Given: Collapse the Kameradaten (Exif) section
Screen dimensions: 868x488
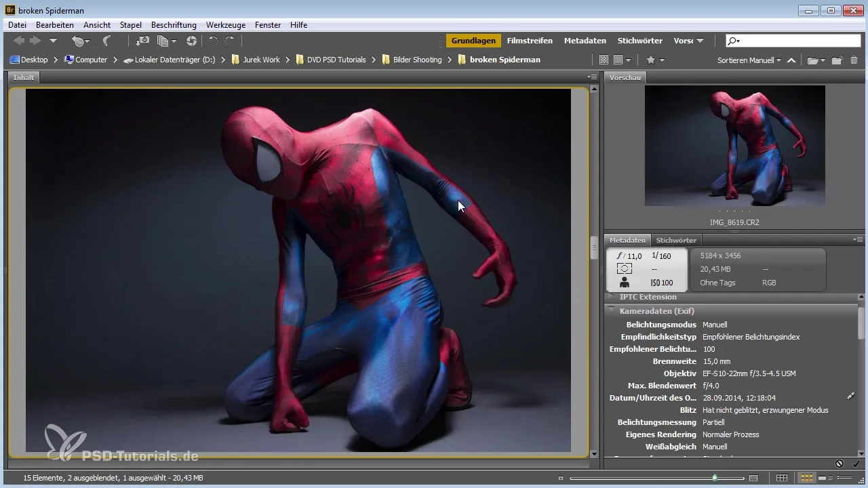Looking at the screenshot, I should point(611,310).
